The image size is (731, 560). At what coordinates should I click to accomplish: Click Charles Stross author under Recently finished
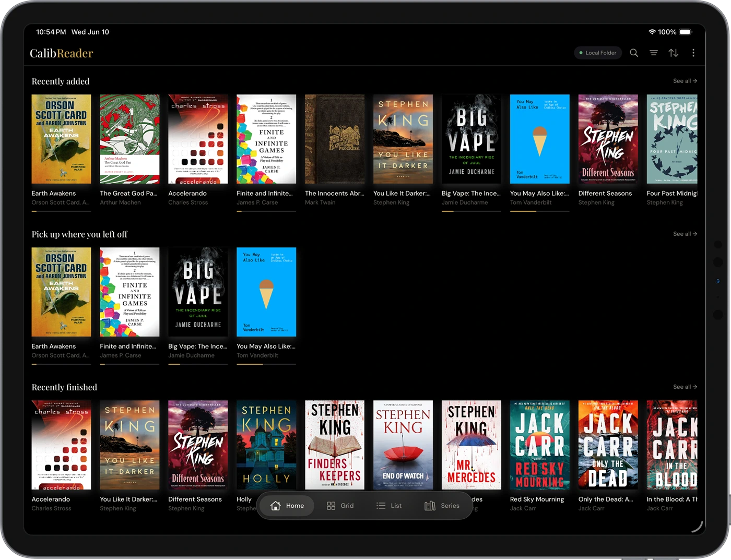(x=51, y=508)
